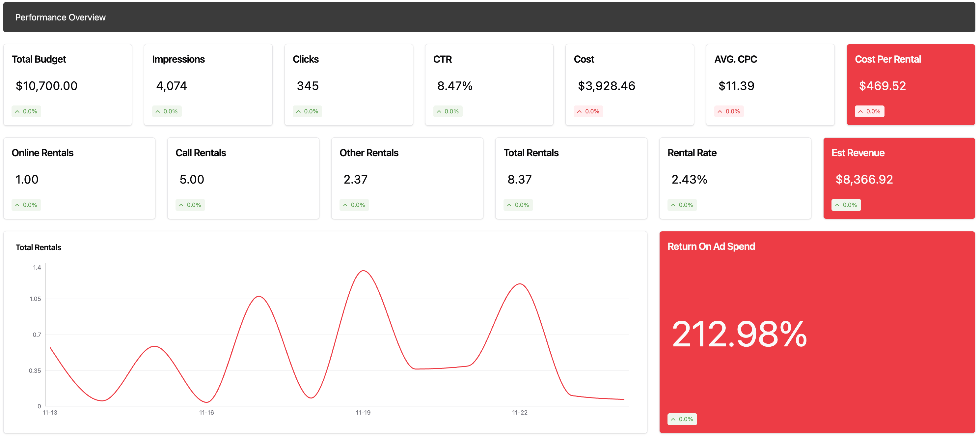Screen dimensions: 980x439
Task: Click the Cost Per Rental trend badge
Action: [x=869, y=111]
